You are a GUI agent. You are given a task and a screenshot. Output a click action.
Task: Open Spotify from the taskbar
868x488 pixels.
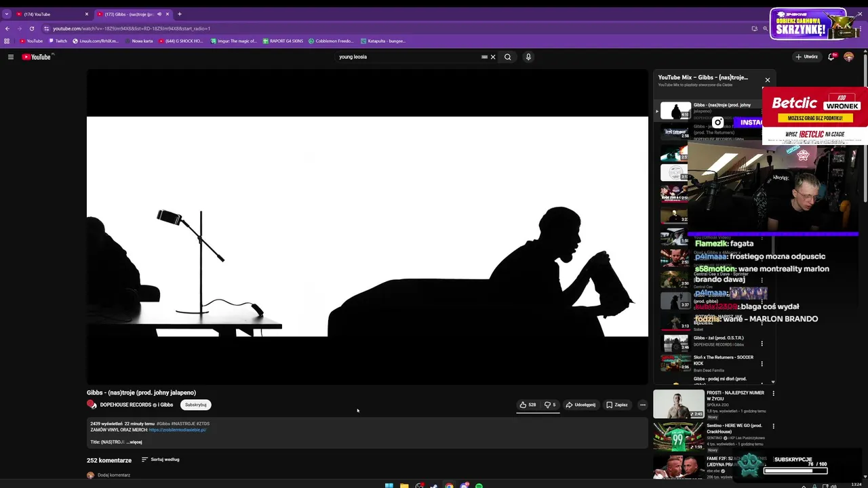[x=479, y=485]
